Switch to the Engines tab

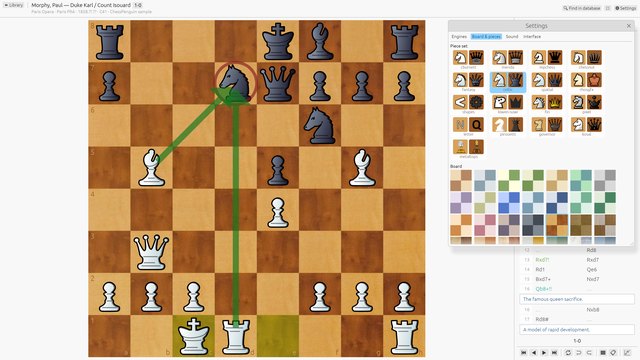coord(459,36)
